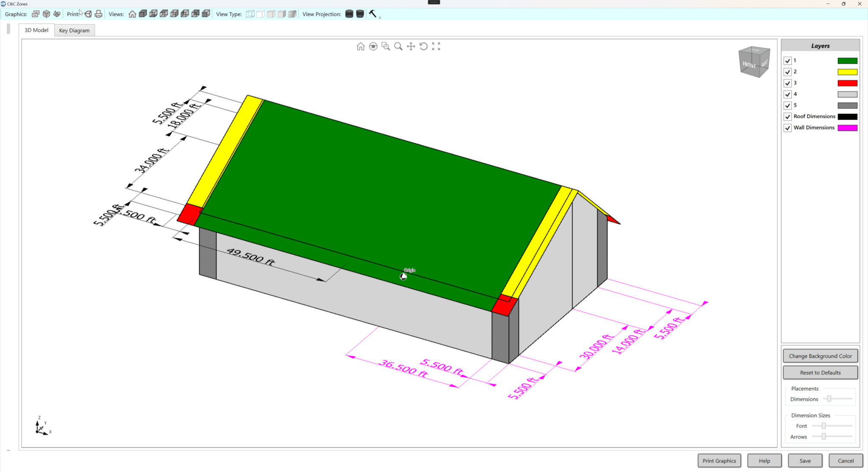Select the first View Projection cylinder icon
Image resolution: width=868 pixels, height=472 pixels.
[x=349, y=14]
